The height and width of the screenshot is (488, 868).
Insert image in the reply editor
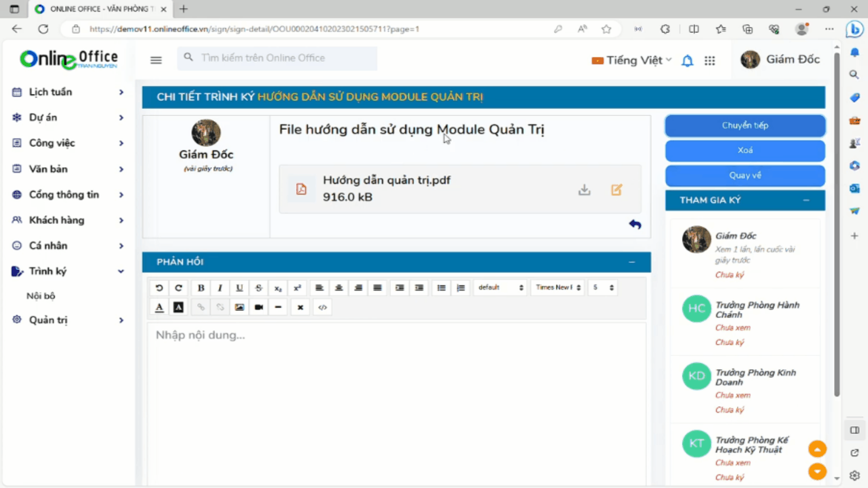click(239, 307)
